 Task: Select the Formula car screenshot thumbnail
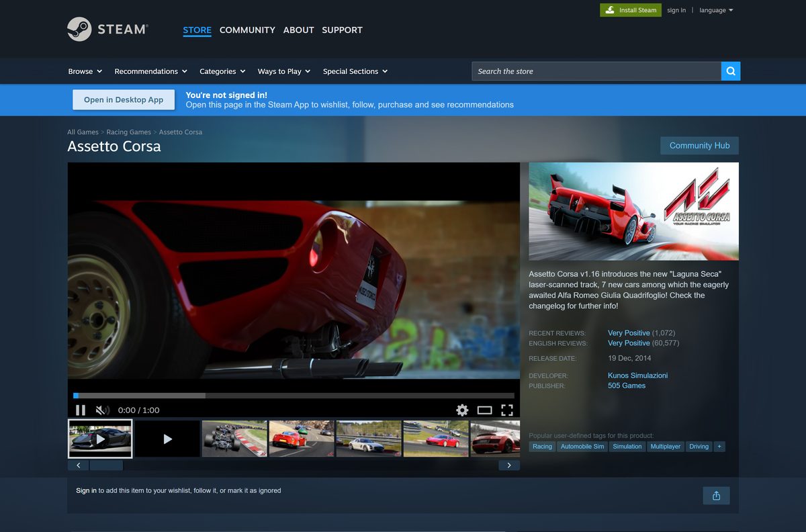(234, 439)
